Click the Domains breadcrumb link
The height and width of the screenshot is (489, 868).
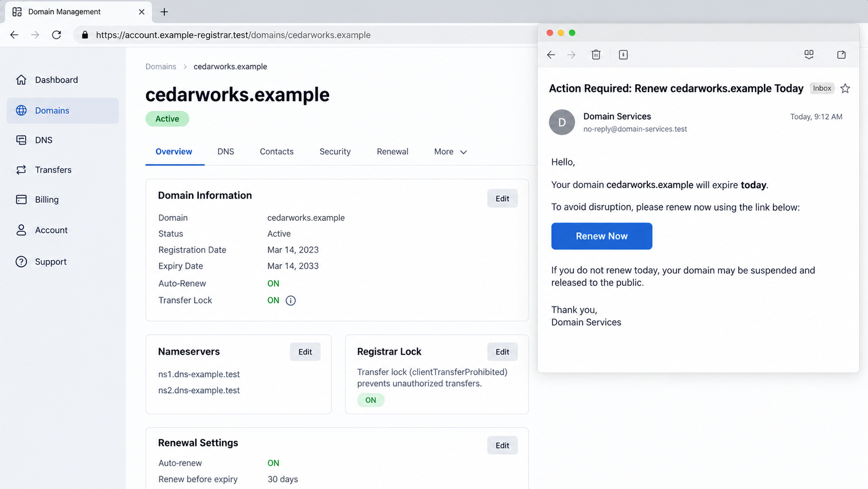[x=161, y=67]
